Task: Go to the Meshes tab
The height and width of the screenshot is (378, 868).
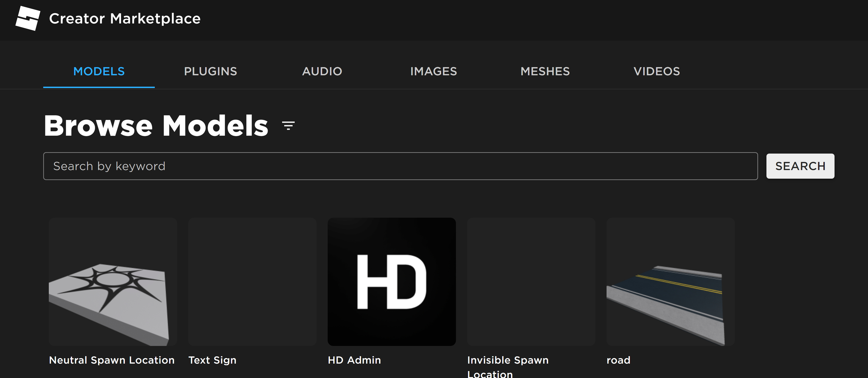Action: pos(545,71)
